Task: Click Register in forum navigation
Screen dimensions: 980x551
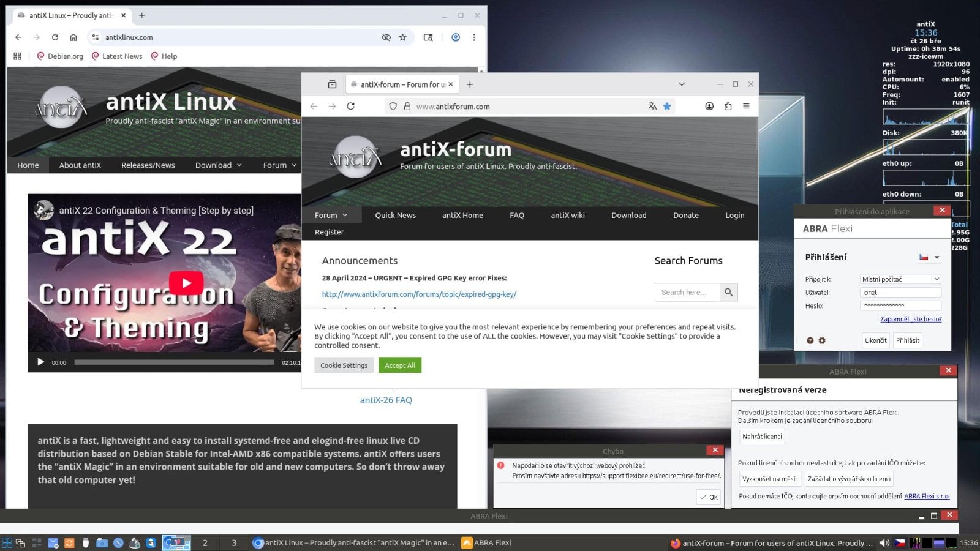Action: point(330,232)
